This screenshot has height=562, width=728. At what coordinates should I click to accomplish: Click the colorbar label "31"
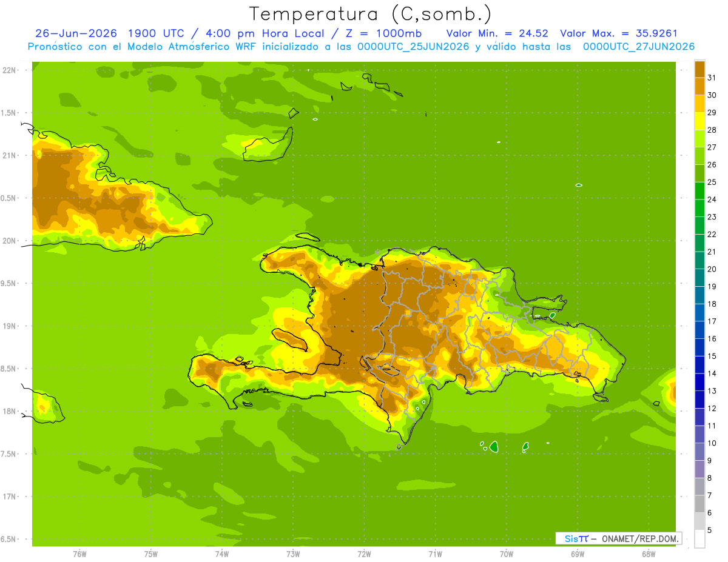(712, 78)
